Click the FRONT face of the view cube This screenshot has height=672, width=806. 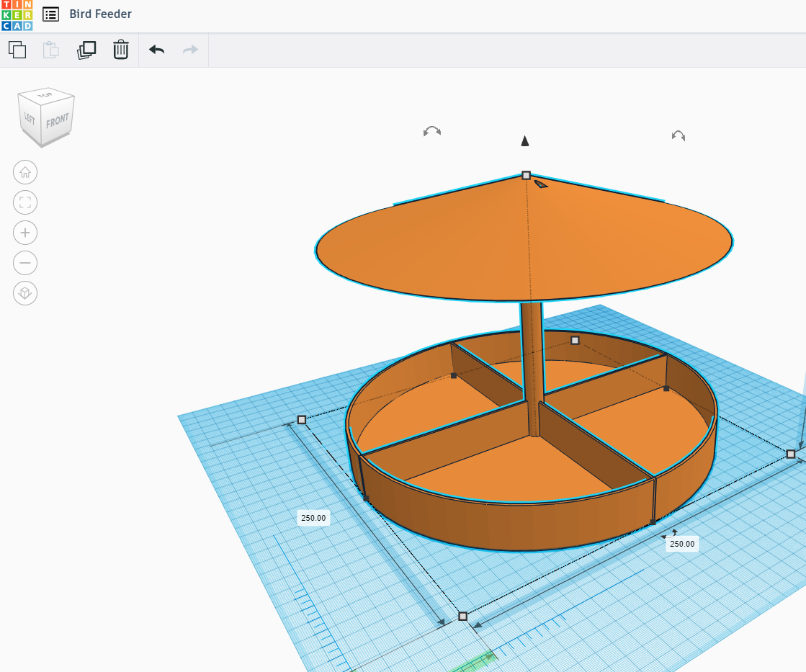(x=57, y=120)
